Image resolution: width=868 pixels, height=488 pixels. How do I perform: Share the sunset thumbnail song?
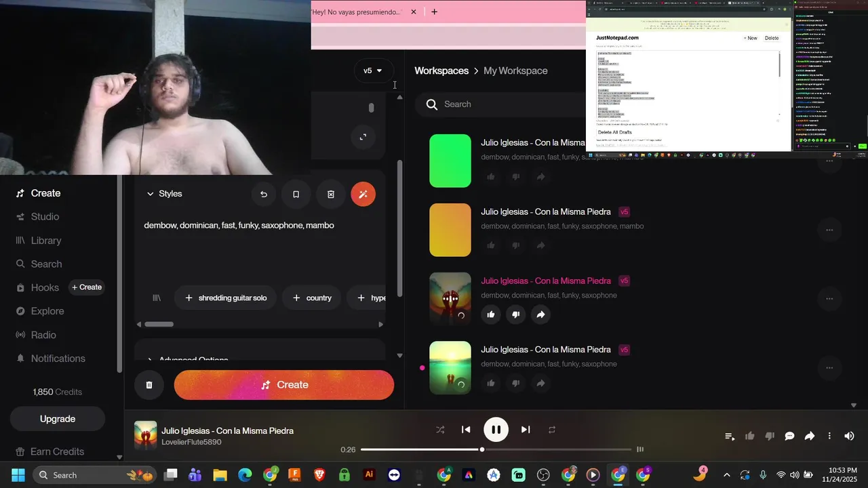540,384
